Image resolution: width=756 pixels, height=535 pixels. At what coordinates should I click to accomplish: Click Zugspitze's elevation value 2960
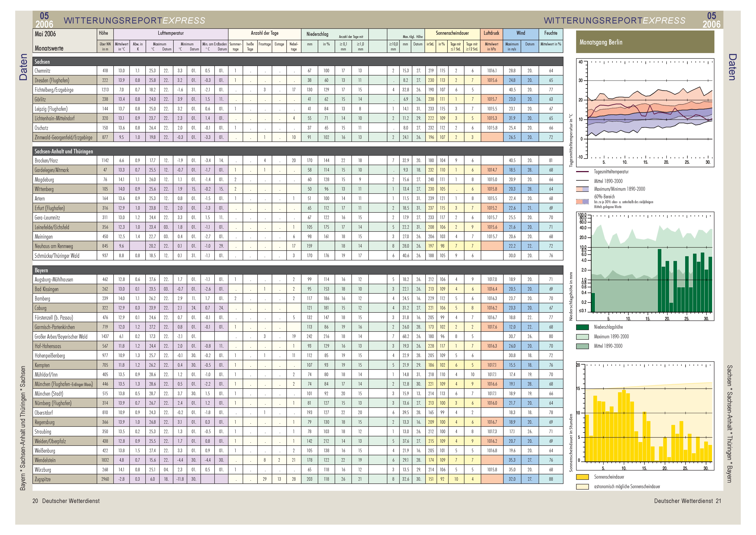click(105, 479)
